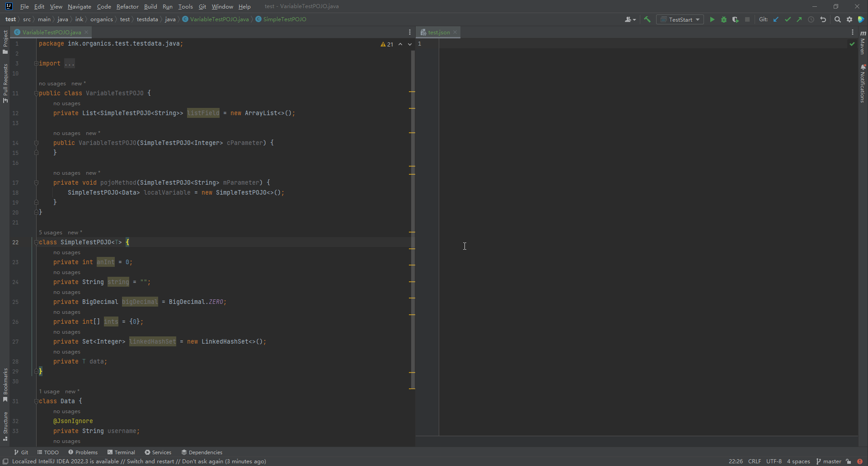Push commits using the green arrow icon
The height and width of the screenshot is (466, 868).
(x=799, y=19)
